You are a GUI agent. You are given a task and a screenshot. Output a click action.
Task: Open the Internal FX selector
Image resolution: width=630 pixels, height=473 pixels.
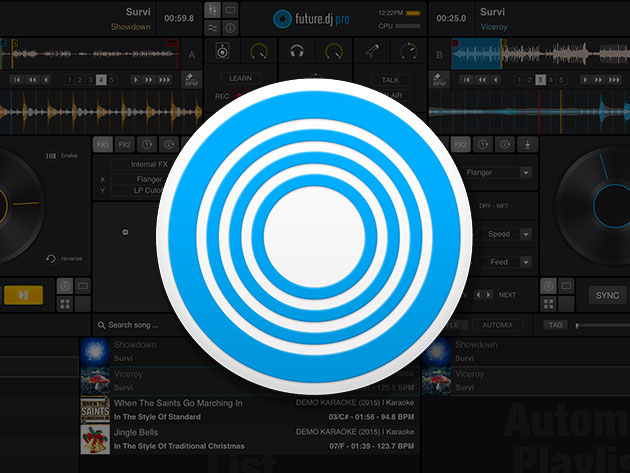click(140, 164)
